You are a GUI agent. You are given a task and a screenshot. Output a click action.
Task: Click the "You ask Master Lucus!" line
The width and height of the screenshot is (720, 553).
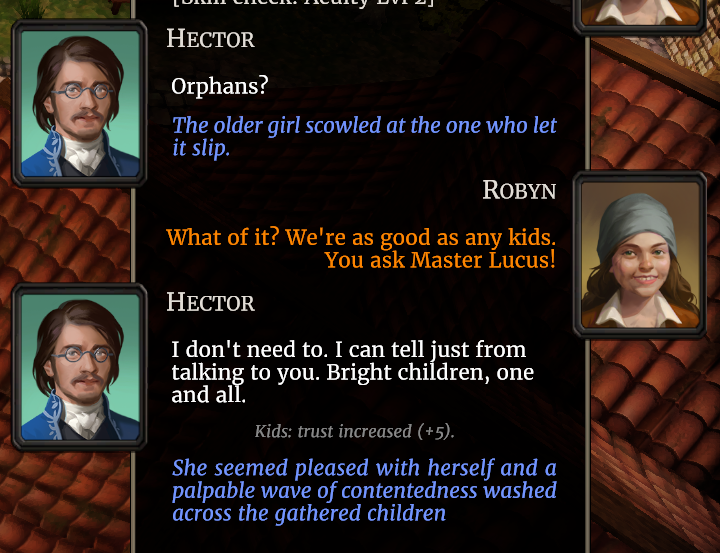pos(440,260)
